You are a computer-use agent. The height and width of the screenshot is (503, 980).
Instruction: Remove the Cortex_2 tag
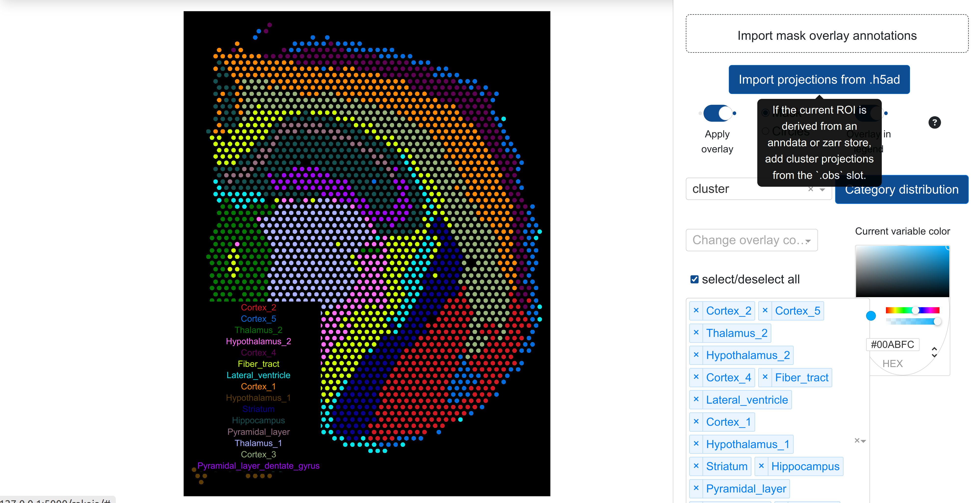tap(696, 311)
